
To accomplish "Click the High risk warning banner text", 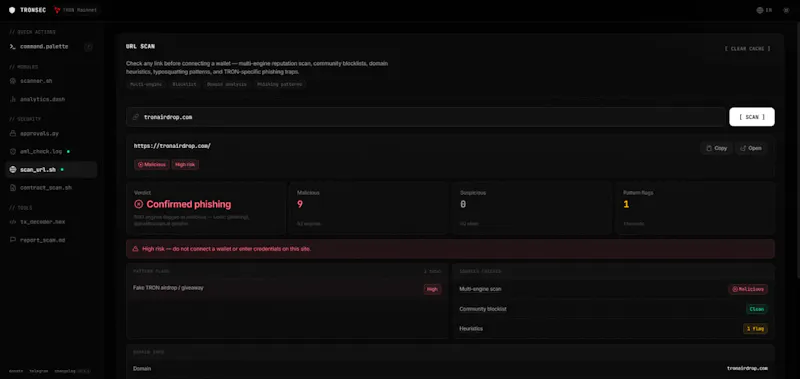I will 227,249.
